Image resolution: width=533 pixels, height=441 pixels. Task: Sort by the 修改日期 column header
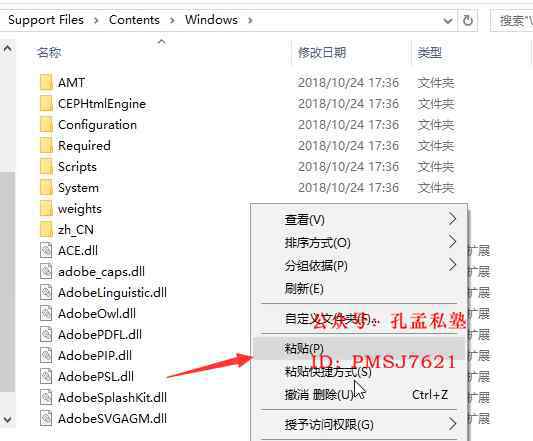322,53
